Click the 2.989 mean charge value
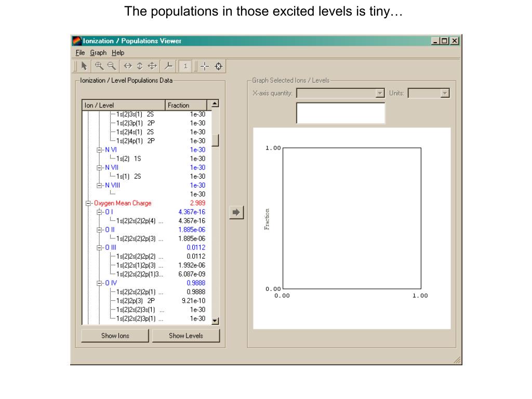 click(x=197, y=203)
